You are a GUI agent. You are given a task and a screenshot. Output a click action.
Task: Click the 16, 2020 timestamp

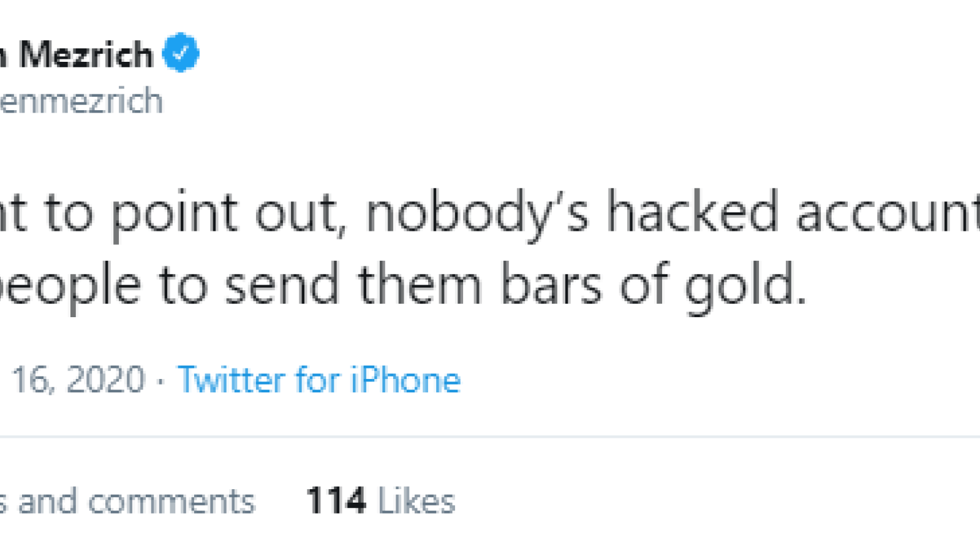pos(78,380)
